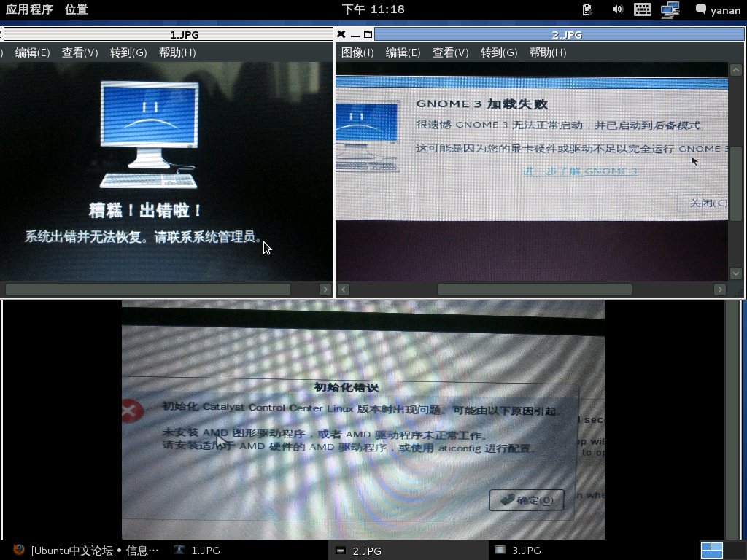747x560 pixels.
Task: Click the red error X icon in 3.JPG photo
Action: 131,411
